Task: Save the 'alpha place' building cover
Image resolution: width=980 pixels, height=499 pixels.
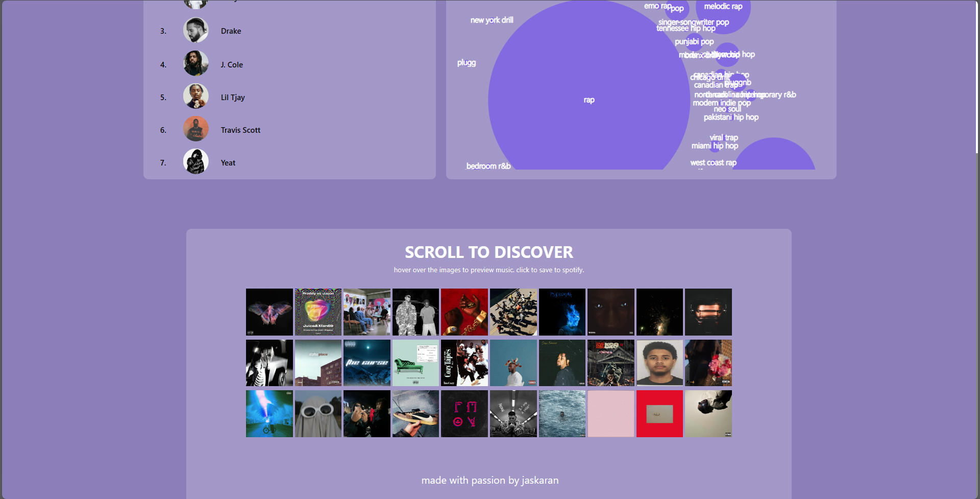Action: point(318,363)
